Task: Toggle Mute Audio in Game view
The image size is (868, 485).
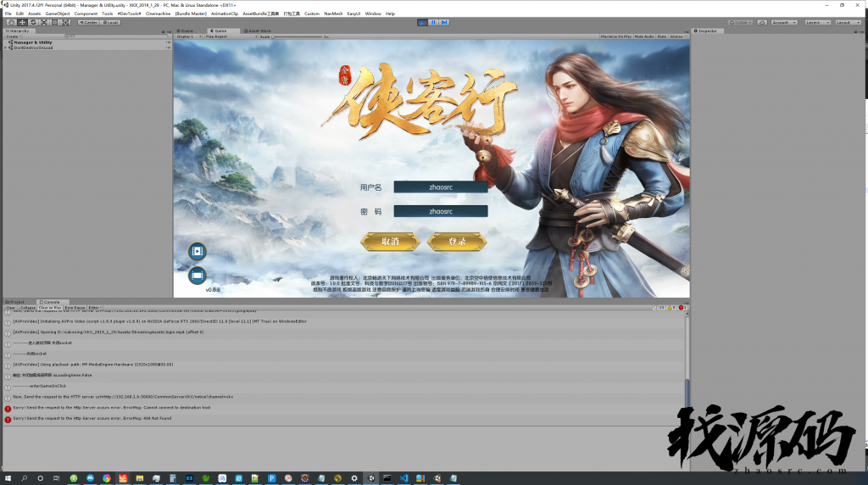Action: click(x=644, y=36)
